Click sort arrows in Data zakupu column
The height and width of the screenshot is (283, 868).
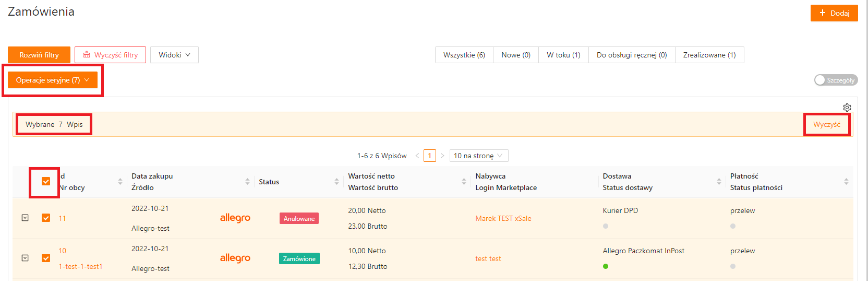click(x=247, y=182)
